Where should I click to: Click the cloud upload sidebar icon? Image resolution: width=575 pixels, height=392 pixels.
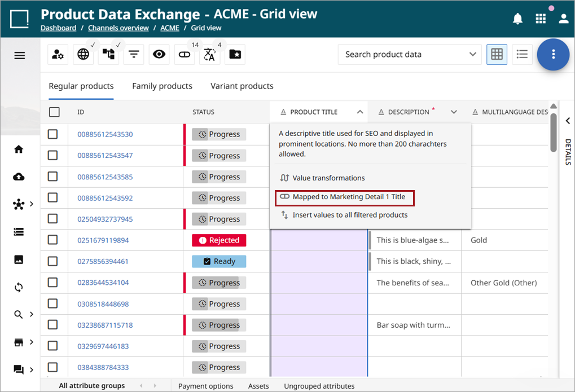pyautogui.click(x=19, y=177)
